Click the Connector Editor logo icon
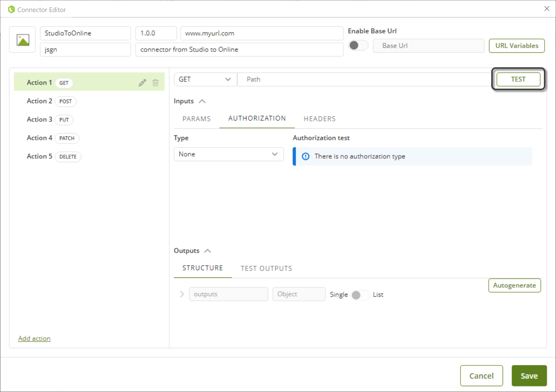 tap(11, 10)
